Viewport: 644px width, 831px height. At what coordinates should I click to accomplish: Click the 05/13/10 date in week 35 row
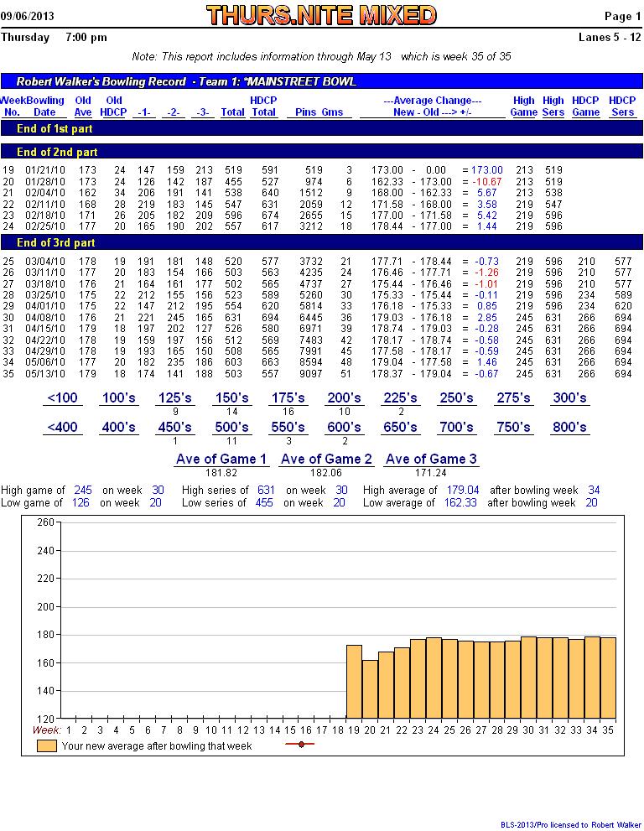[x=45, y=374]
